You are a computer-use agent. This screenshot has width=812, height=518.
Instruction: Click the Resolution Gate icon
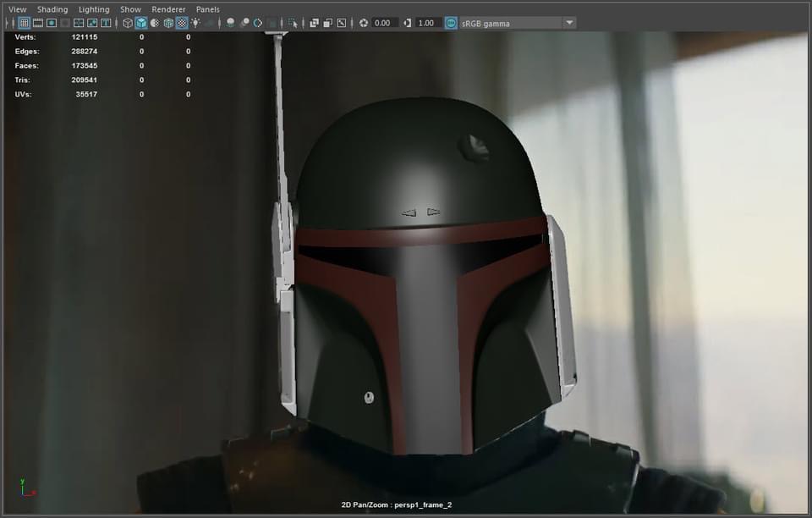(52, 23)
